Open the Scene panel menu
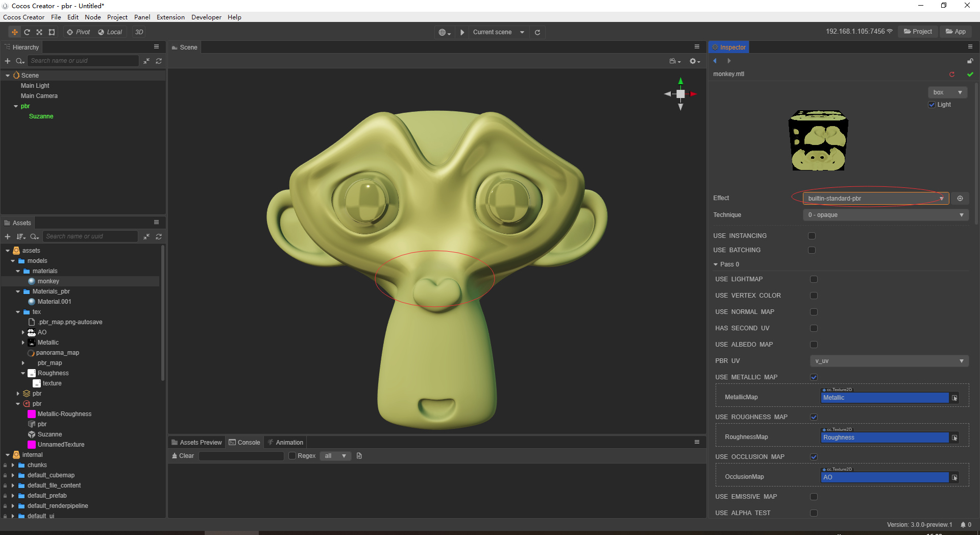Image resolution: width=980 pixels, height=535 pixels. pos(697,46)
